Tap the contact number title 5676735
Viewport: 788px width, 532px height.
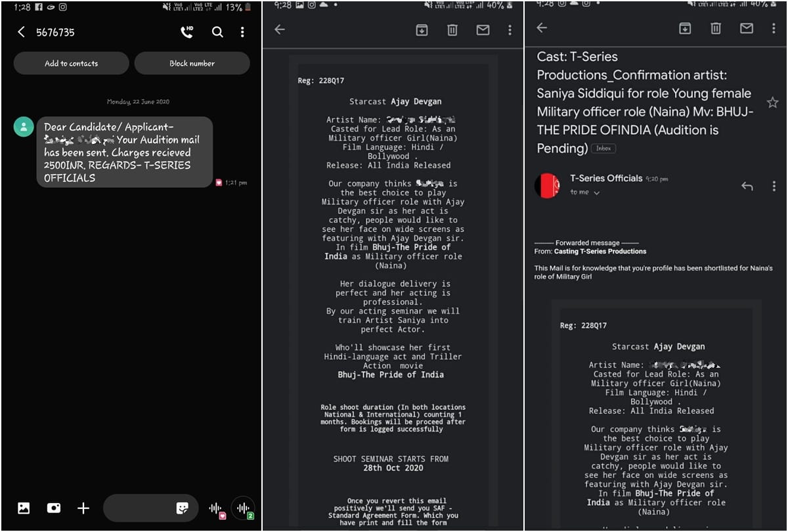(x=55, y=32)
